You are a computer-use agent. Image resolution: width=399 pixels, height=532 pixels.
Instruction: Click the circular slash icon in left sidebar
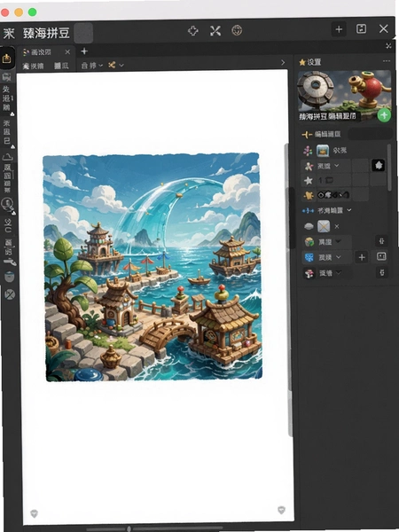(10, 294)
